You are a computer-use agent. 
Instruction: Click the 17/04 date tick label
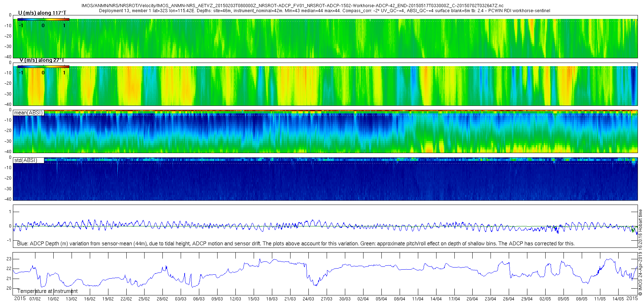(454, 299)
